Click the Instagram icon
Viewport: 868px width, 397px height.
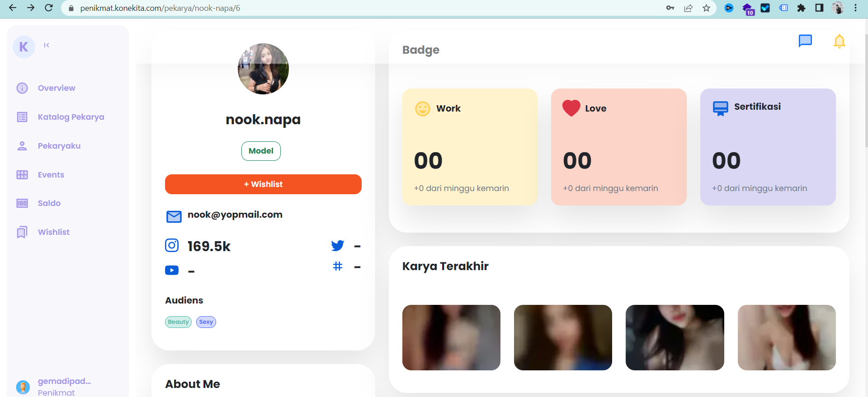172,245
